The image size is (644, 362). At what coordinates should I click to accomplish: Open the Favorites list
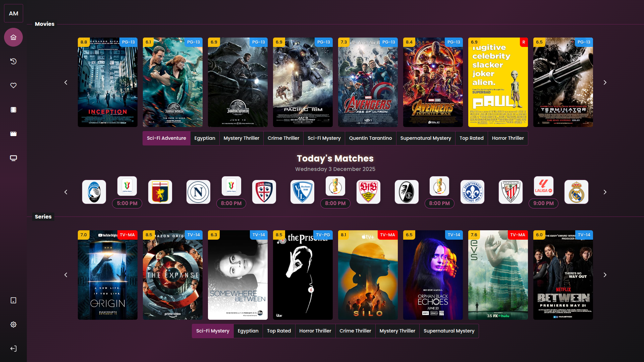coord(13,85)
